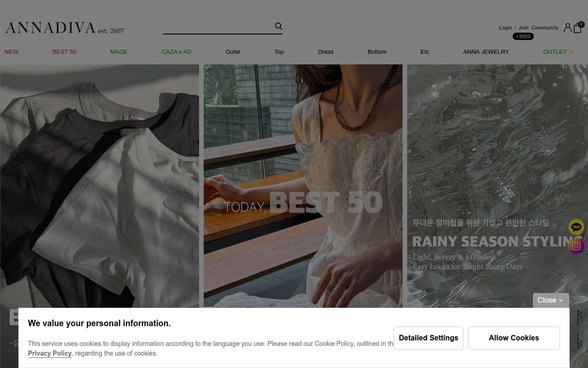Click the Community link
Screen dimensions: 588x368
click(x=545, y=28)
